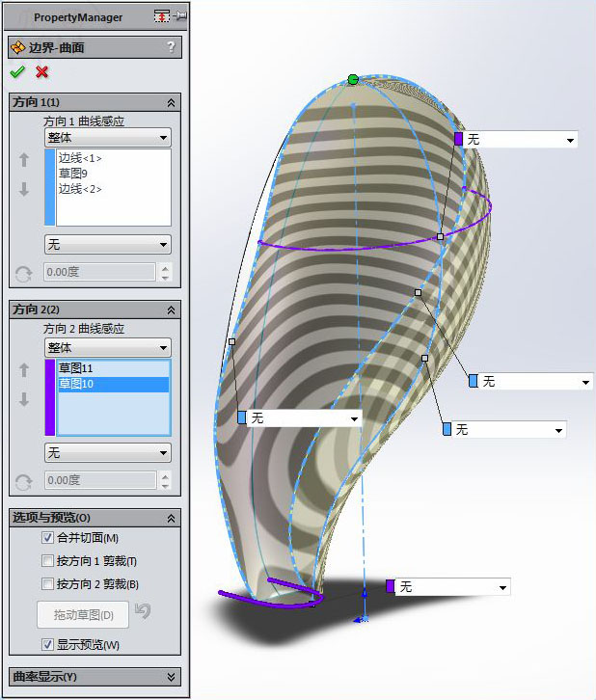Image resolution: width=596 pixels, height=700 pixels.
Task: Collapse 方向 2(2) section
Action: pos(171,310)
